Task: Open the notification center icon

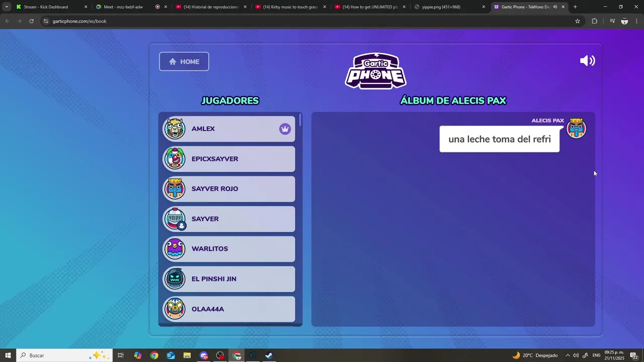Action: click(x=634, y=355)
